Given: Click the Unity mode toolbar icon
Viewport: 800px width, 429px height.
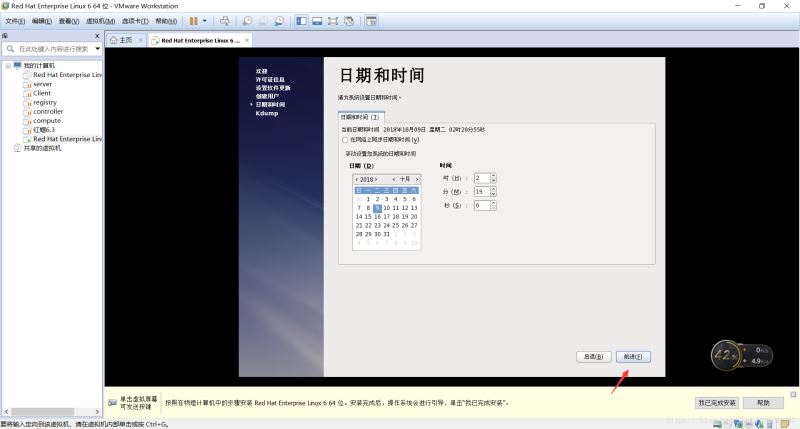Looking at the screenshot, I should tap(348, 20).
